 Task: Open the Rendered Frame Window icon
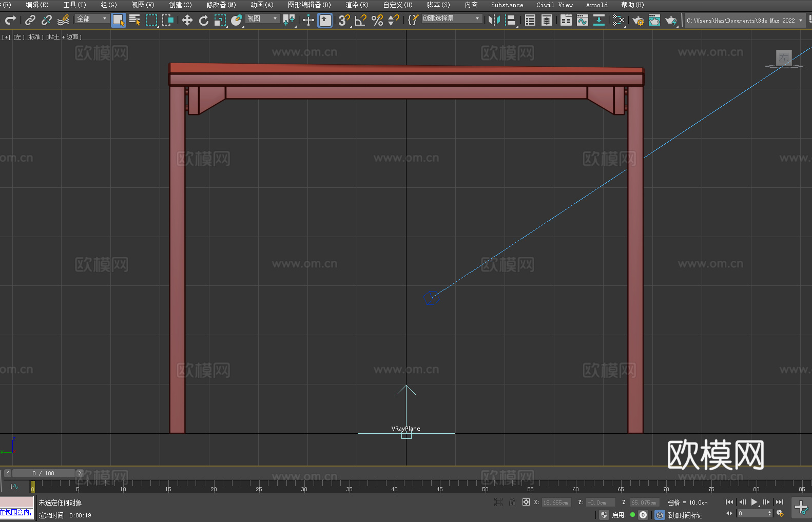(x=654, y=20)
